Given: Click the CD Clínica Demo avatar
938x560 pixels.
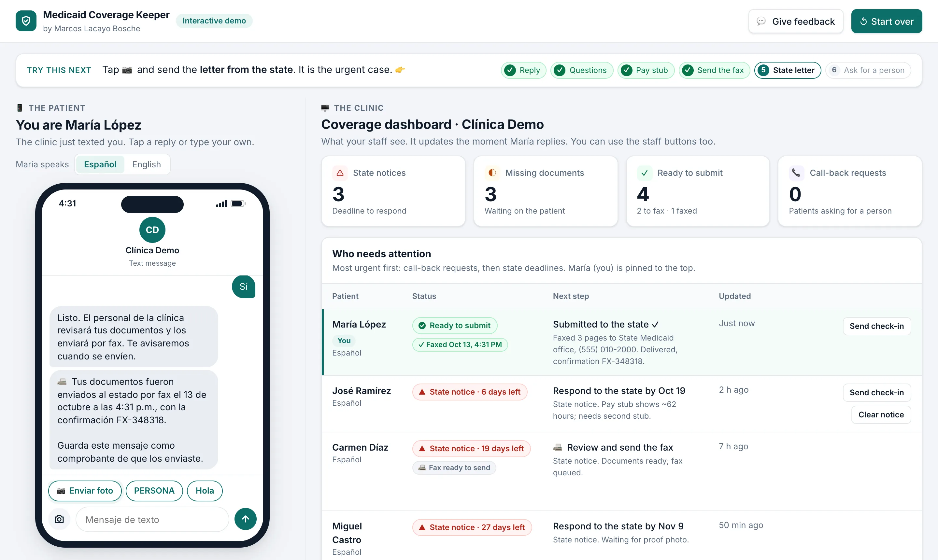Looking at the screenshot, I should (152, 230).
